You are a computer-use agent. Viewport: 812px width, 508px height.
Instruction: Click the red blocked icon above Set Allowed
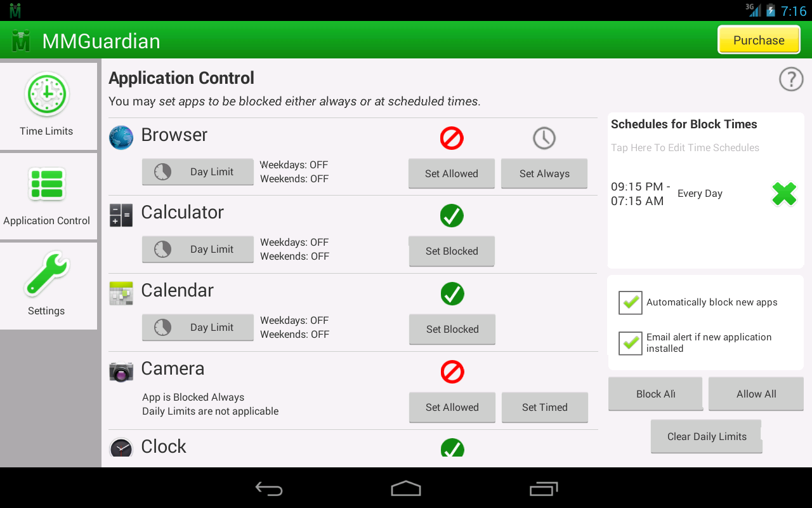tap(451, 138)
